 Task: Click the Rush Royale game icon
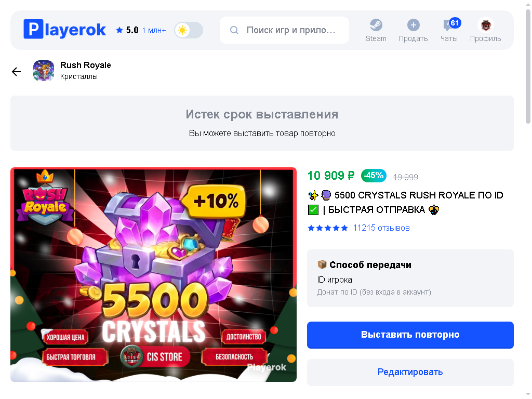coord(44,71)
